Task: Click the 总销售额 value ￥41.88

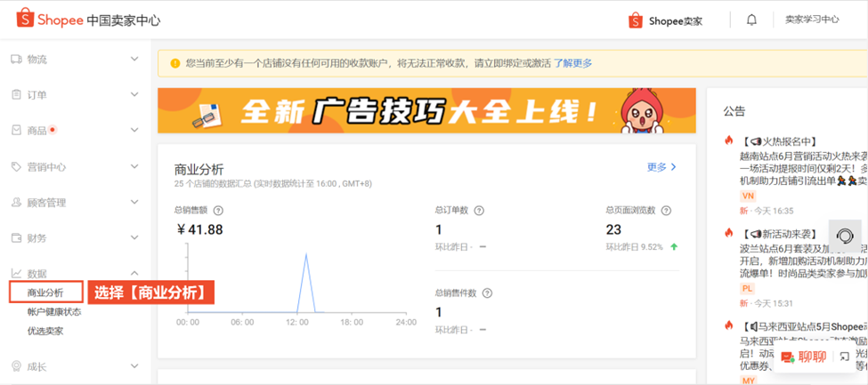Action: click(x=199, y=229)
